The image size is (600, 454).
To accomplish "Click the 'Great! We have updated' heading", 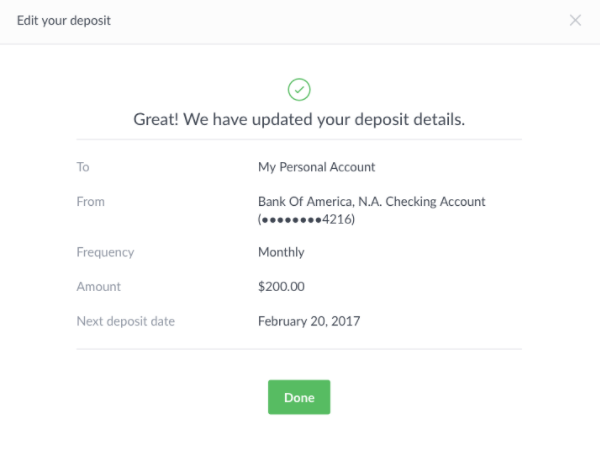I will click(299, 119).
